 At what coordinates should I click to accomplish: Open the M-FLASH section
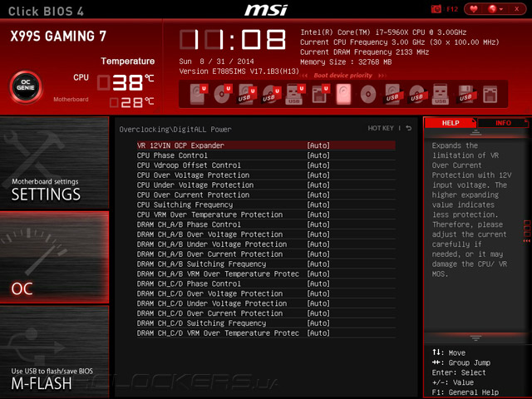click(54, 352)
